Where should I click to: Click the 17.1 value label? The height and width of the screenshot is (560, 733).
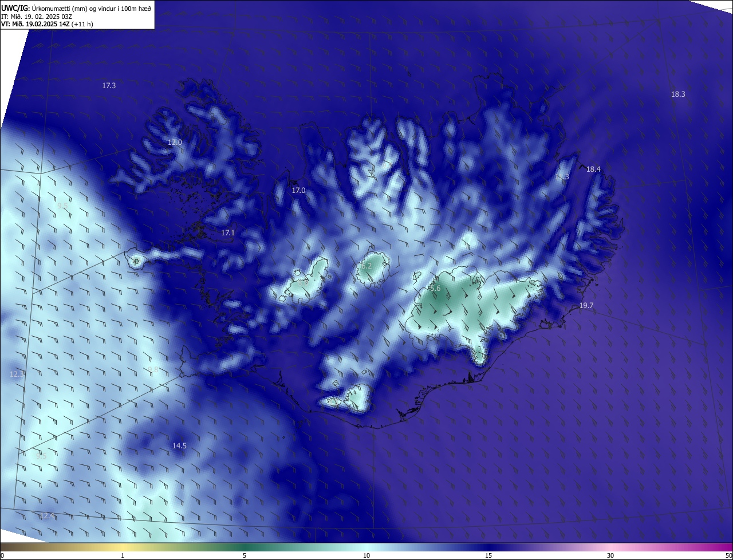(228, 232)
